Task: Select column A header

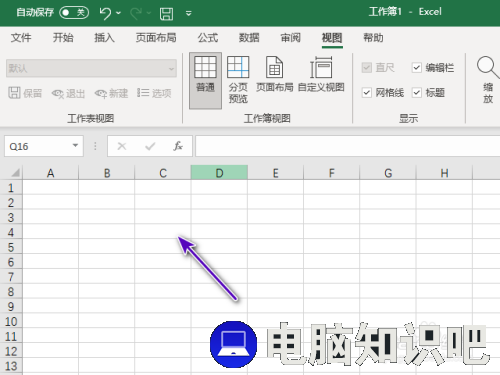Action: 50,173
